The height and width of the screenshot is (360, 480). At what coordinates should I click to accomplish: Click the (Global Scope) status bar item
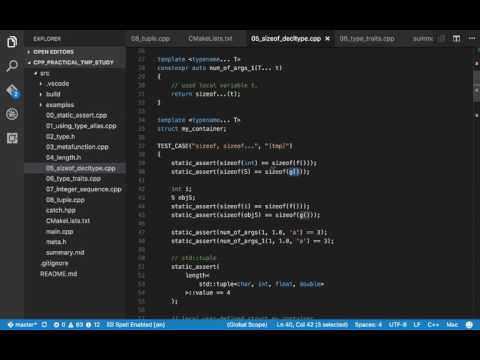pyautogui.click(x=247, y=325)
